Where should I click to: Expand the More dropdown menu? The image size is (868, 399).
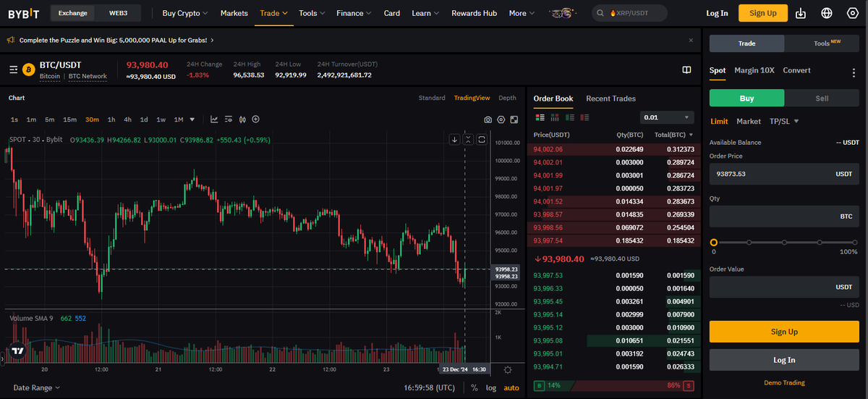click(522, 13)
